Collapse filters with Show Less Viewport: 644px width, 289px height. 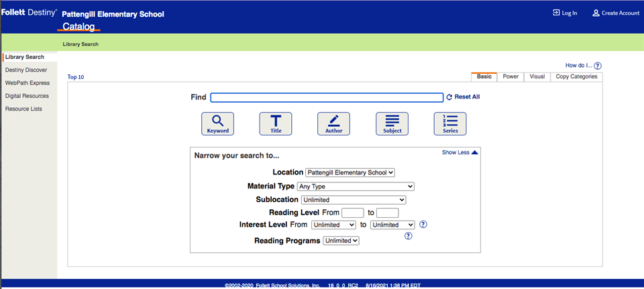460,152
